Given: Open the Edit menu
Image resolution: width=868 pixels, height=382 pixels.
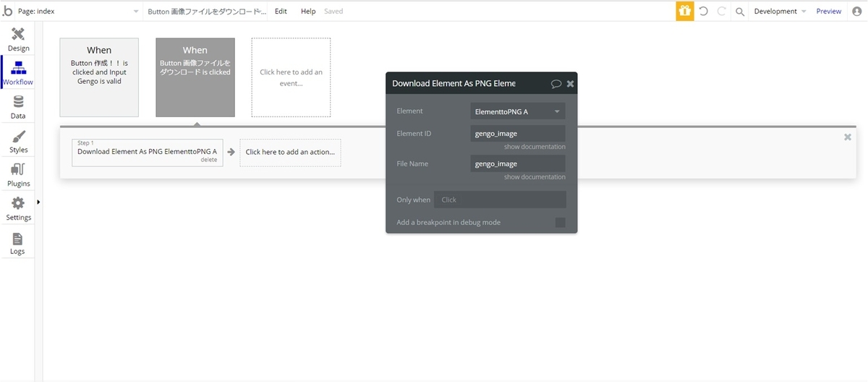Looking at the screenshot, I should 281,12.
